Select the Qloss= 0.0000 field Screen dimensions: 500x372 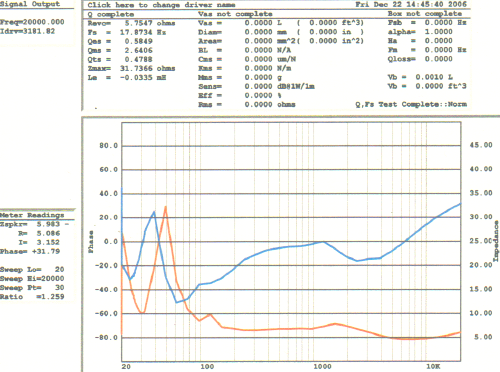coord(420,59)
